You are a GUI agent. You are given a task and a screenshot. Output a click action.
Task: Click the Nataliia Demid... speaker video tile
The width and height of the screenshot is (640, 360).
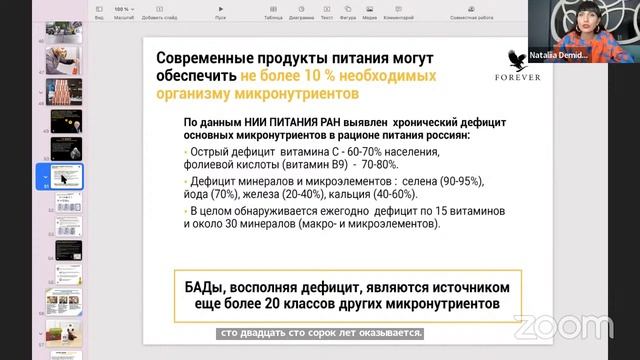click(584, 31)
